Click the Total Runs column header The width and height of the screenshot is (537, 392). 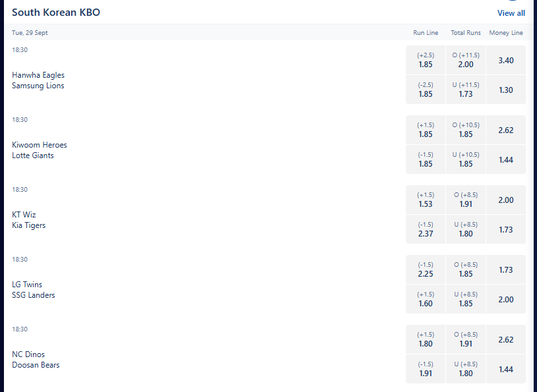[x=465, y=32]
